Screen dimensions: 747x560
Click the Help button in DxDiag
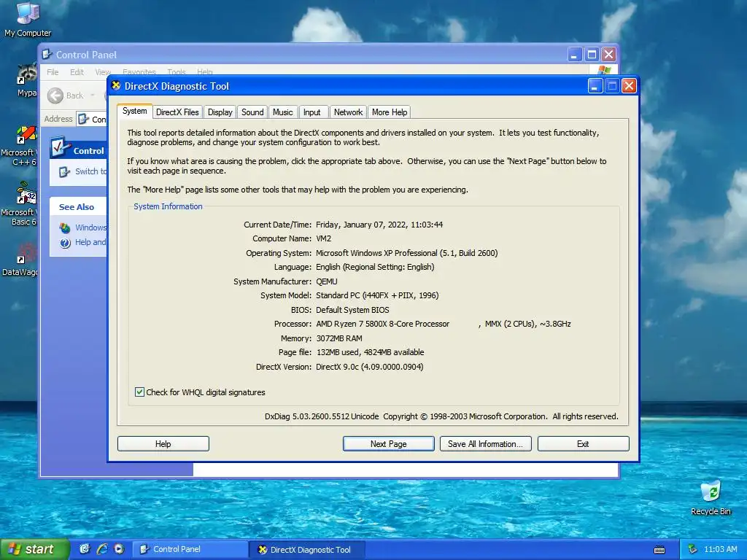[x=163, y=444]
